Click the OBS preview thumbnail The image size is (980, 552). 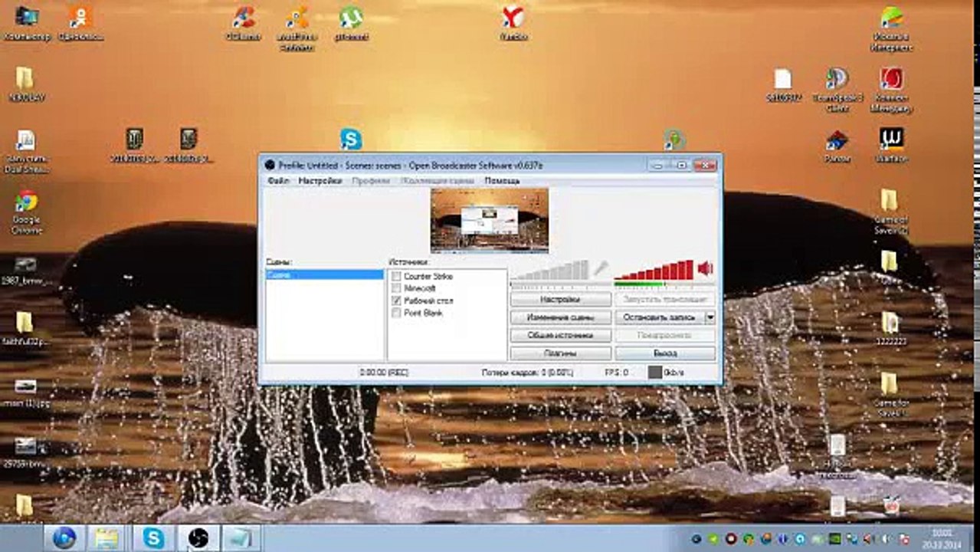490,220
